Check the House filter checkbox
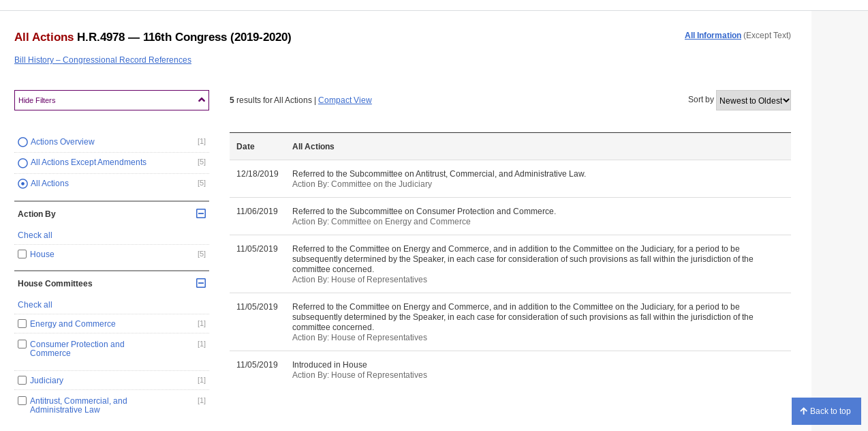This screenshot has width=868, height=431. (x=22, y=254)
